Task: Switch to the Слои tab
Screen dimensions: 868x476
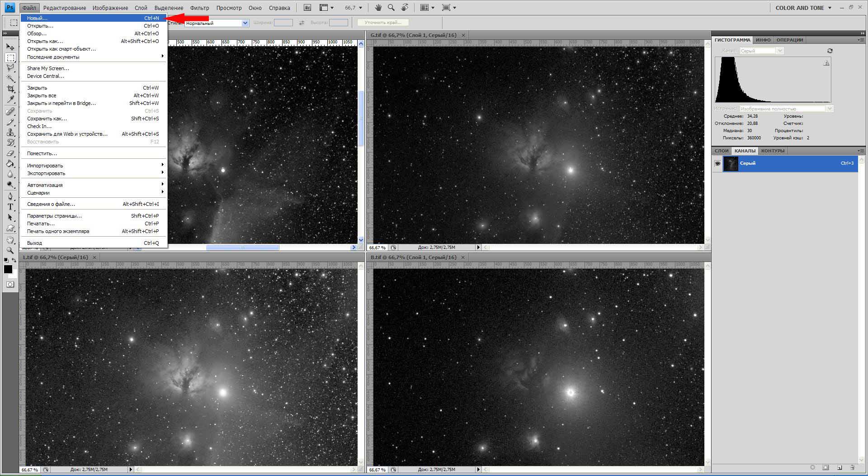Action: [722, 151]
